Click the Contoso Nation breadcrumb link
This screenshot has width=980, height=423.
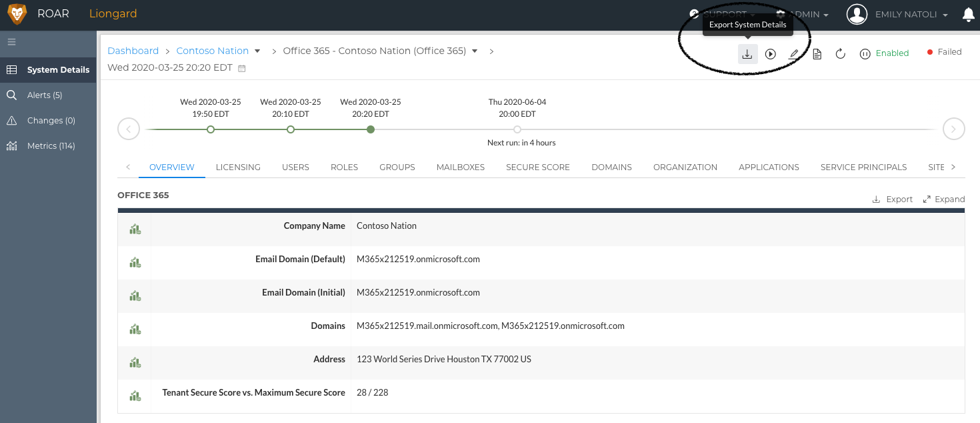point(213,51)
